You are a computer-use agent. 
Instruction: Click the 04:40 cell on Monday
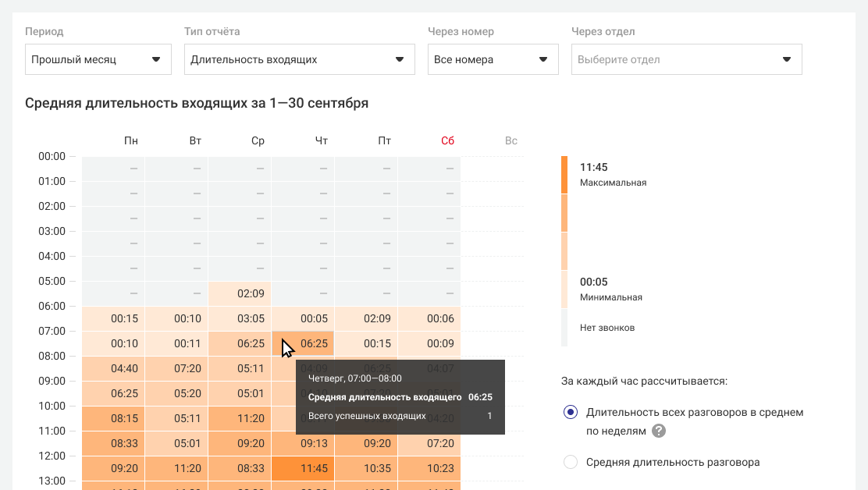click(124, 368)
